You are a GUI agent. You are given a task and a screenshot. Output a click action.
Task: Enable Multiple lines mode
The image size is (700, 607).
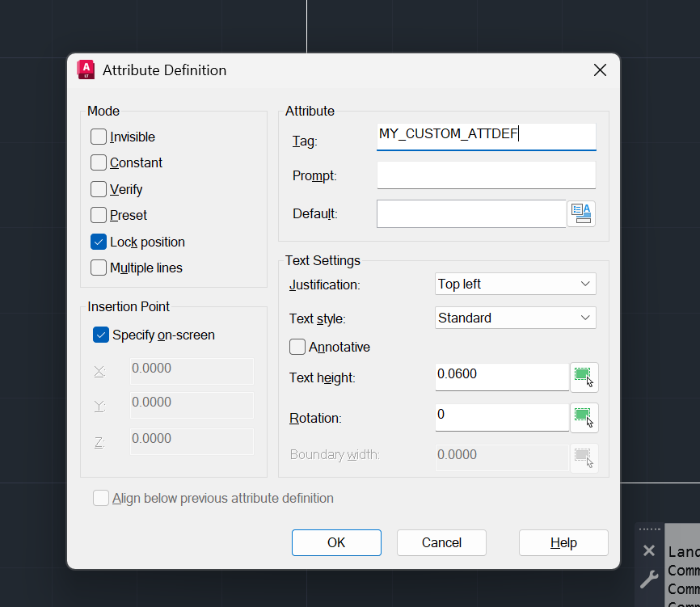point(99,268)
